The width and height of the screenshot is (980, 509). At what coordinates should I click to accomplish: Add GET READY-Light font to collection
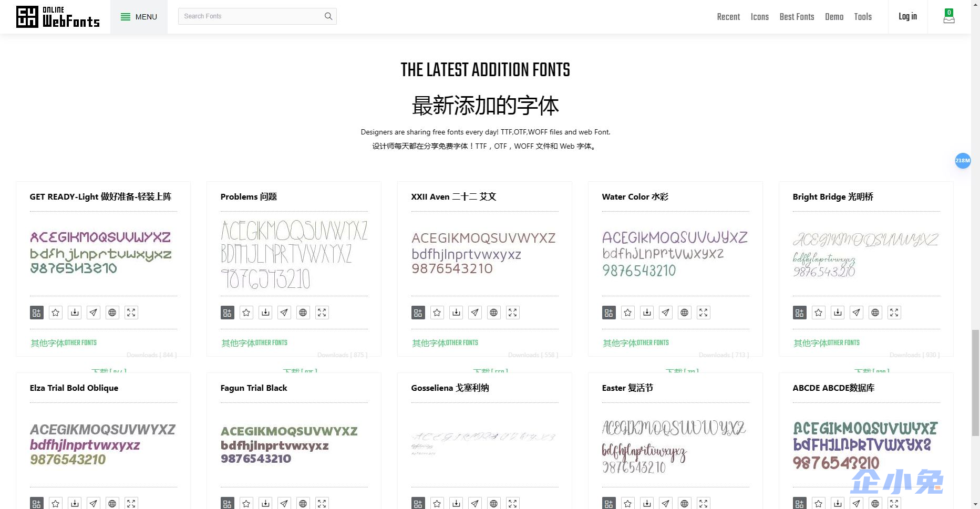pos(36,312)
